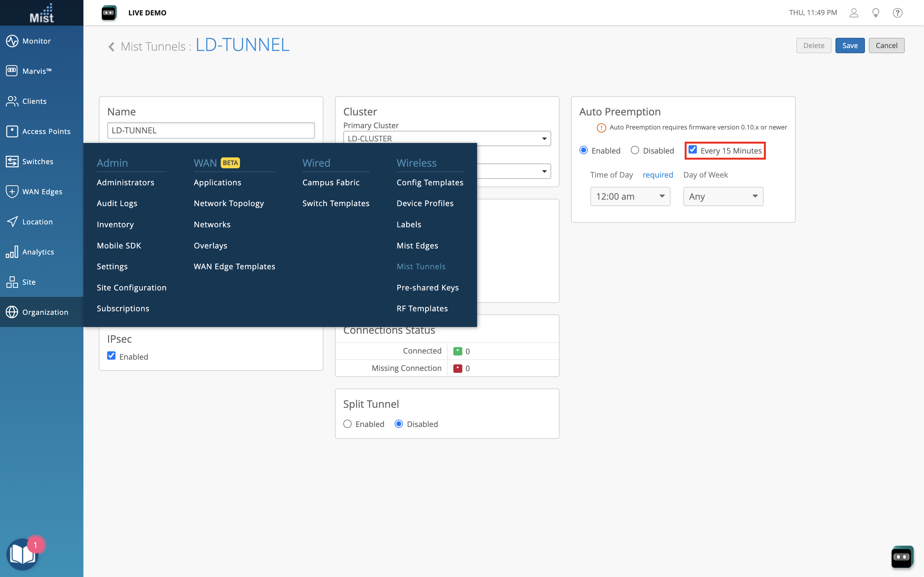The height and width of the screenshot is (577, 924).
Task: Open the Switches sidebar item
Action: (38, 162)
